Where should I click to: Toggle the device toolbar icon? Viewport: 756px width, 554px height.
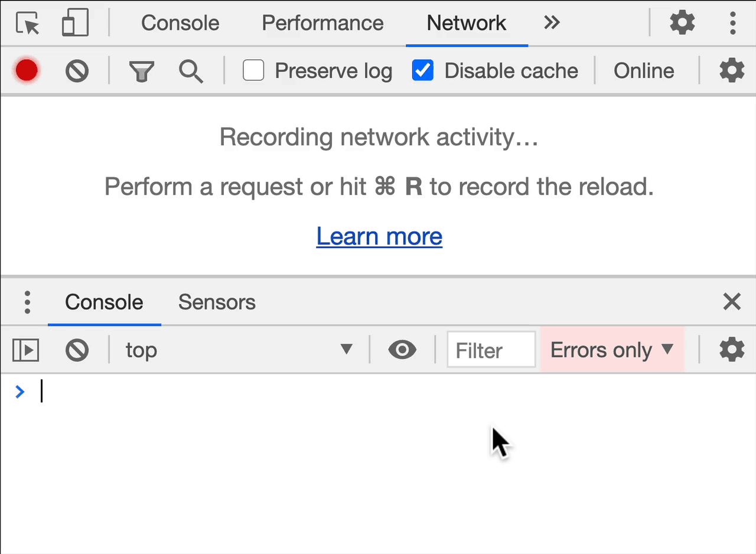[x=75, y=23]
